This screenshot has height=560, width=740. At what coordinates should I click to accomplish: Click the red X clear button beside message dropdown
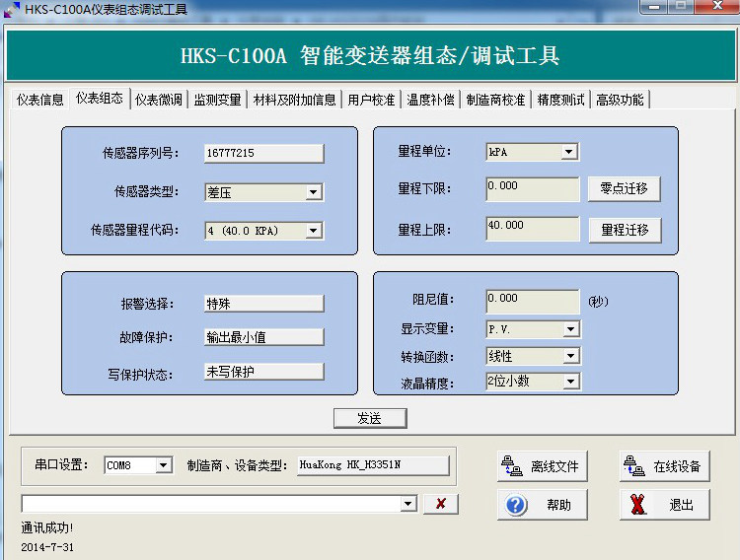(441, 504)
